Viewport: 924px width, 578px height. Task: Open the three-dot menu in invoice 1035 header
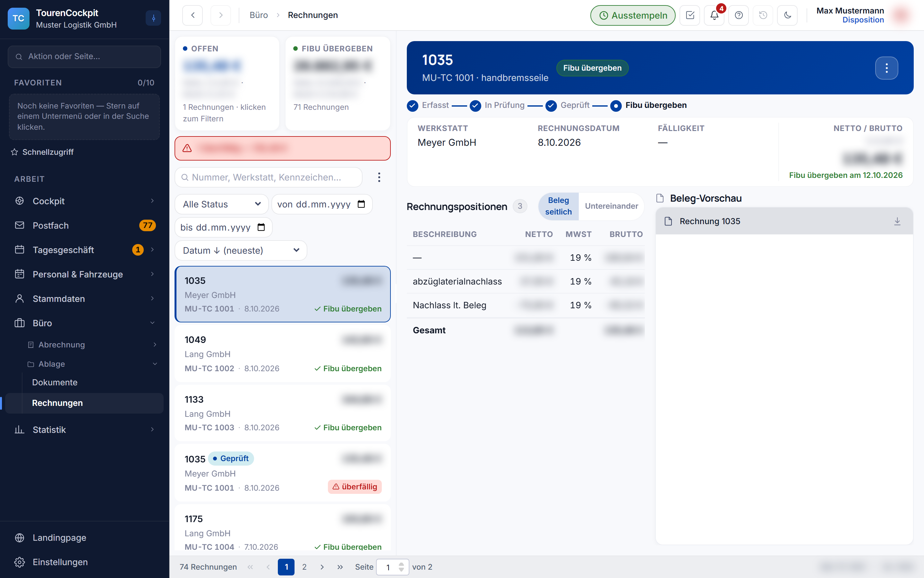coord(886,68)
